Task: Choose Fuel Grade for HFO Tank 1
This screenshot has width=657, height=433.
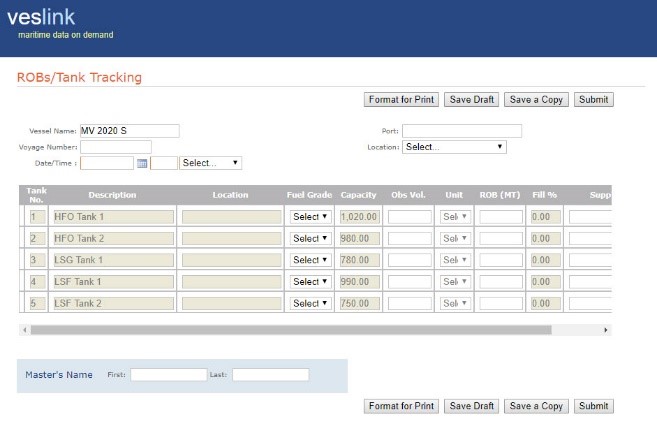Action: tap(310, 217)
